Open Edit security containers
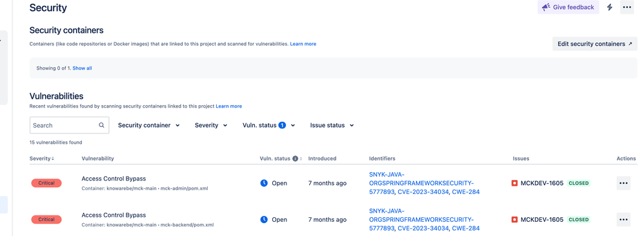This screenshot has height=236, width=644. (595, 44)
